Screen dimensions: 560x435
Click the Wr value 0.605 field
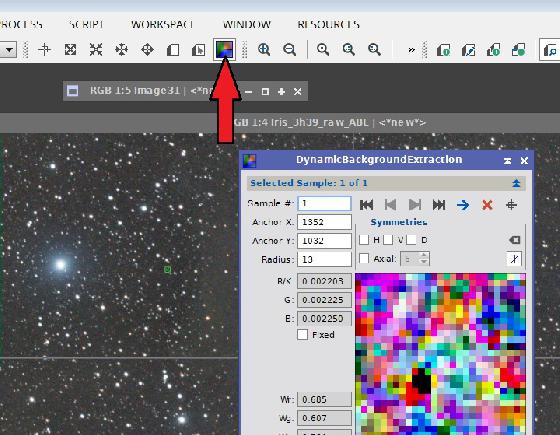(325, 399)
